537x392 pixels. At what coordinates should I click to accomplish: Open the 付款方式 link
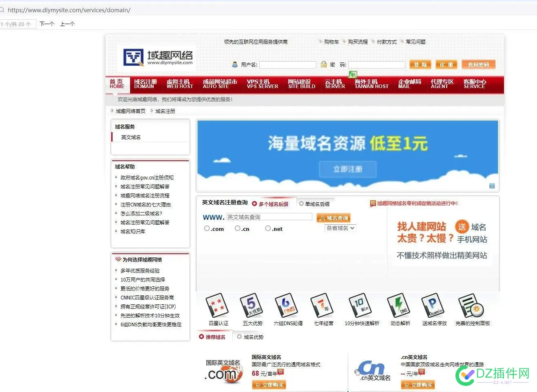tap(387, 42)
